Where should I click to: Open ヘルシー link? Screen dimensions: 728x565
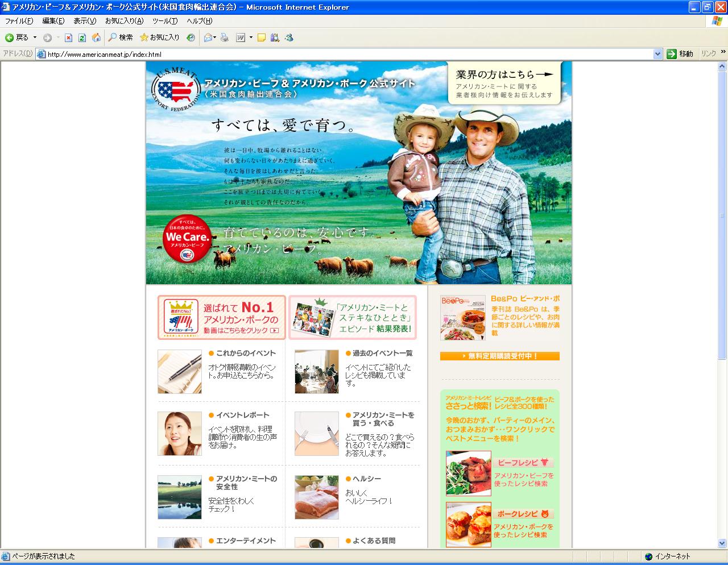click(367, 479)
